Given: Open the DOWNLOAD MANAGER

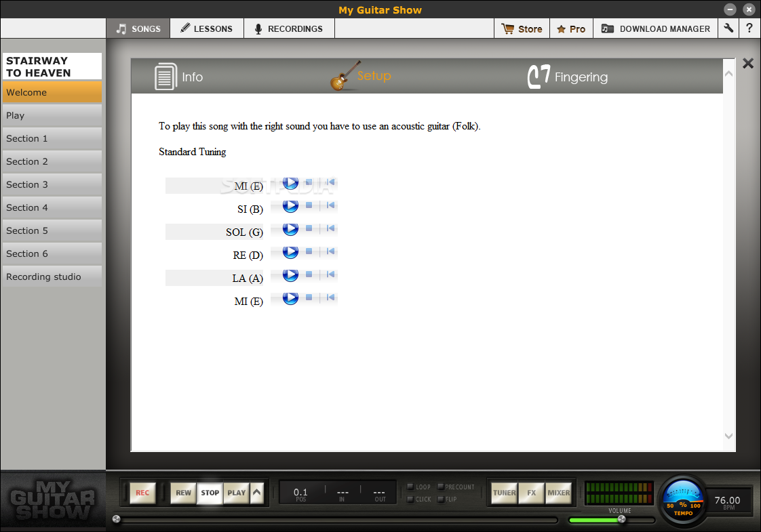Looking at the screenshot, I should click(656, 28).
